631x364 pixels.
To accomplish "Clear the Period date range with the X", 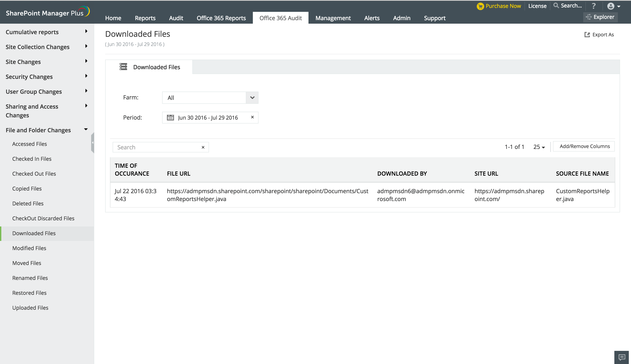I will coord(252,117).
